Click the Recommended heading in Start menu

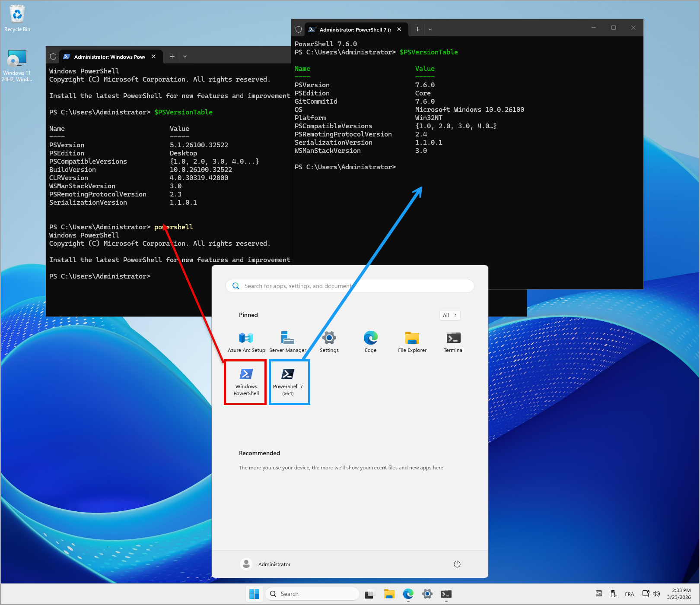pos(260,453)
